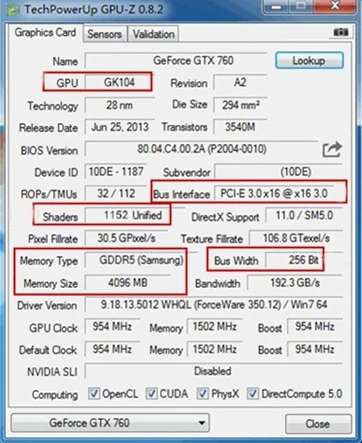Click the Pixel Fillrate field 30.5 GPixel/s
This screenshot has height=443, width=362.
pyautogui.click(x=126, y=238)
